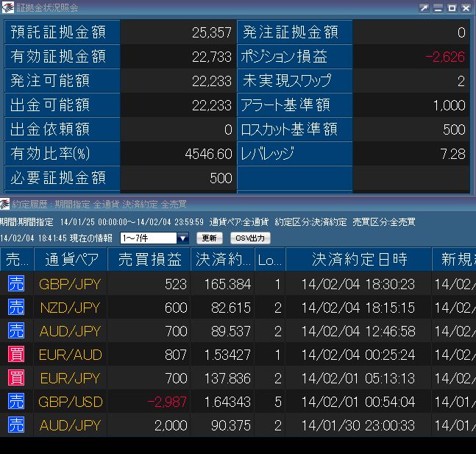The width and height of the screenshot is (476, 454).
Task: Open the 1~7件 page range dropdown
Action: point(182,238)
